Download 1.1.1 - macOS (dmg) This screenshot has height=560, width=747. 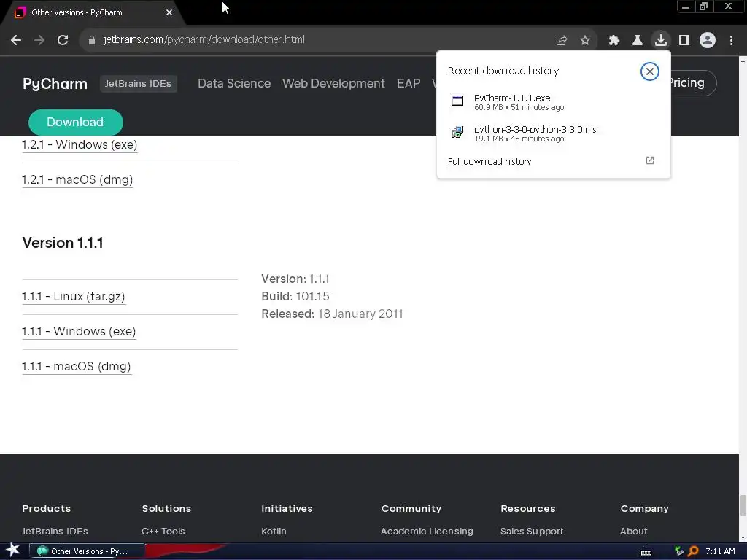point(76,367)
